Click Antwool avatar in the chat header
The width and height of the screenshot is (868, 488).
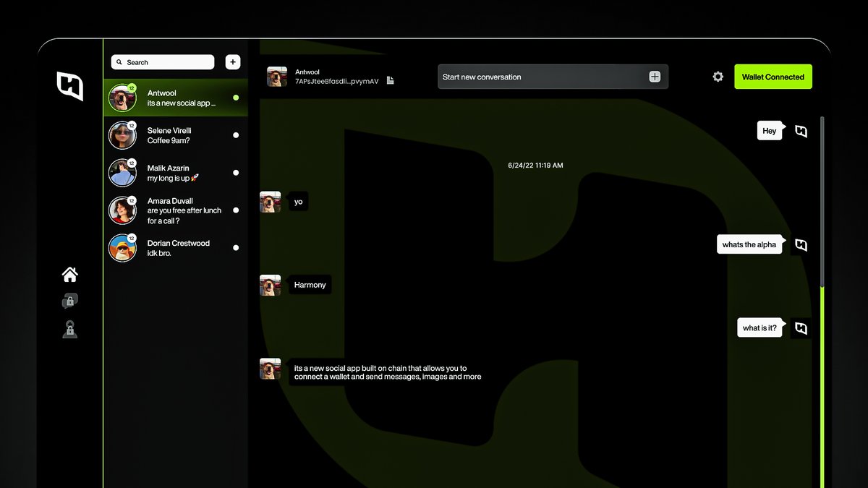(277, 77)
